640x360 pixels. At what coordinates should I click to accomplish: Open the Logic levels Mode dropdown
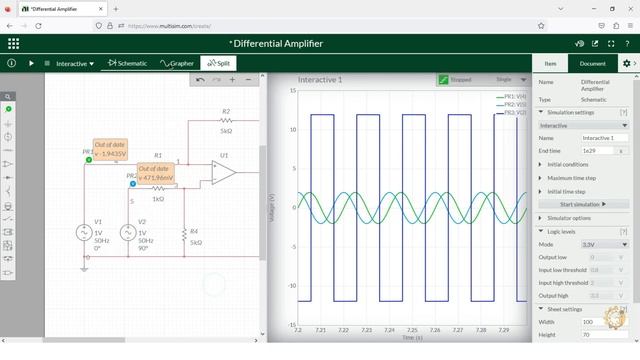pos(604,244)
